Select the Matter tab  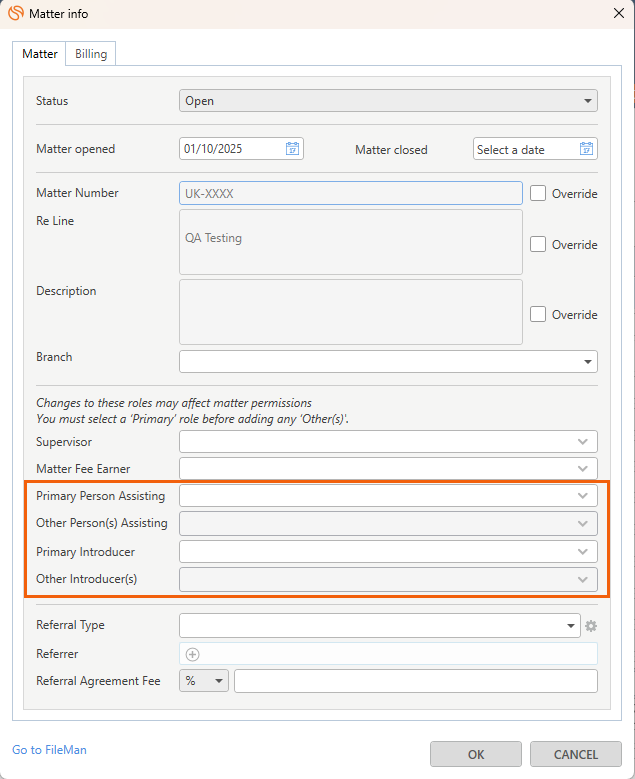(40, 54)
